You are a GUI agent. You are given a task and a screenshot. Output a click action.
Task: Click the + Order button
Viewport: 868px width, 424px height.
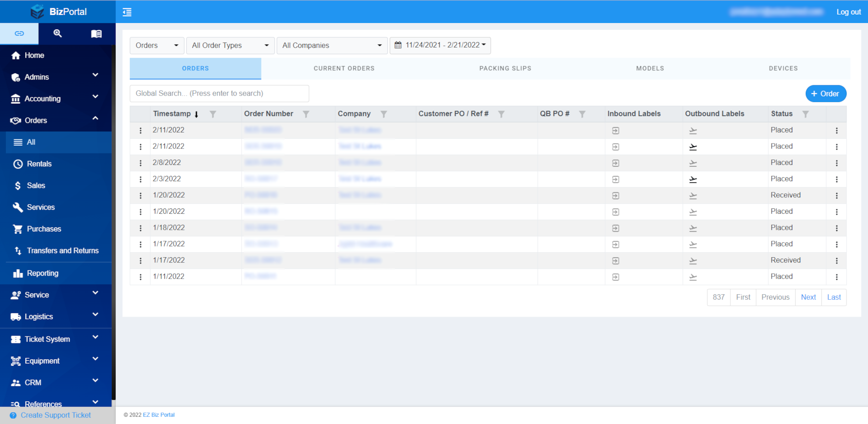[826, 94]
